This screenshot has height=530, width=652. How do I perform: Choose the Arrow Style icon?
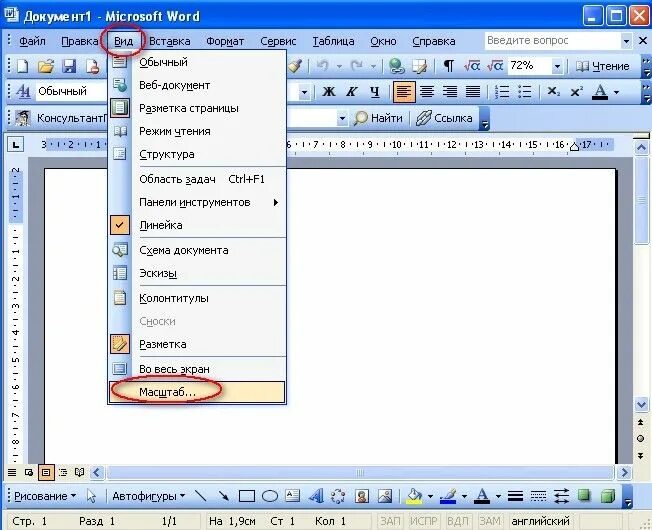561,496
